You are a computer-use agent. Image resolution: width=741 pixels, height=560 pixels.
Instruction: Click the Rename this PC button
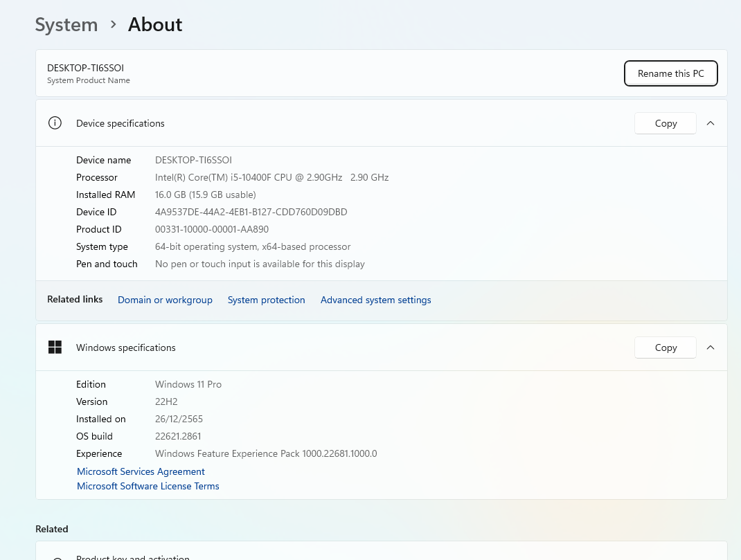click(670, 73)
